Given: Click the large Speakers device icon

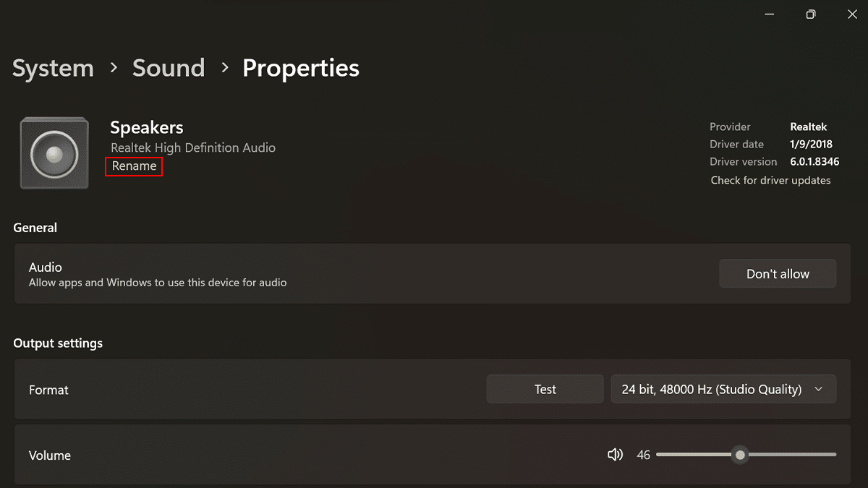Looking at the screenshot, I should tap(54, 153).
